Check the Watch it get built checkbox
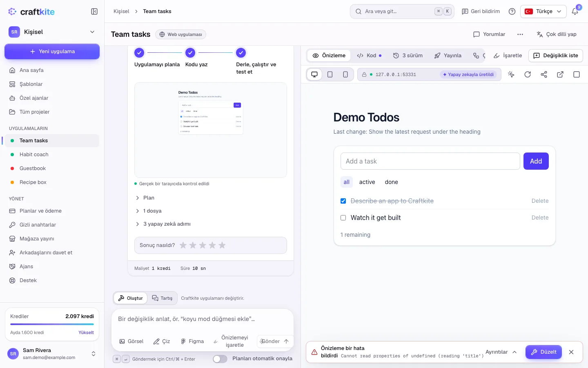 point(343,218)
